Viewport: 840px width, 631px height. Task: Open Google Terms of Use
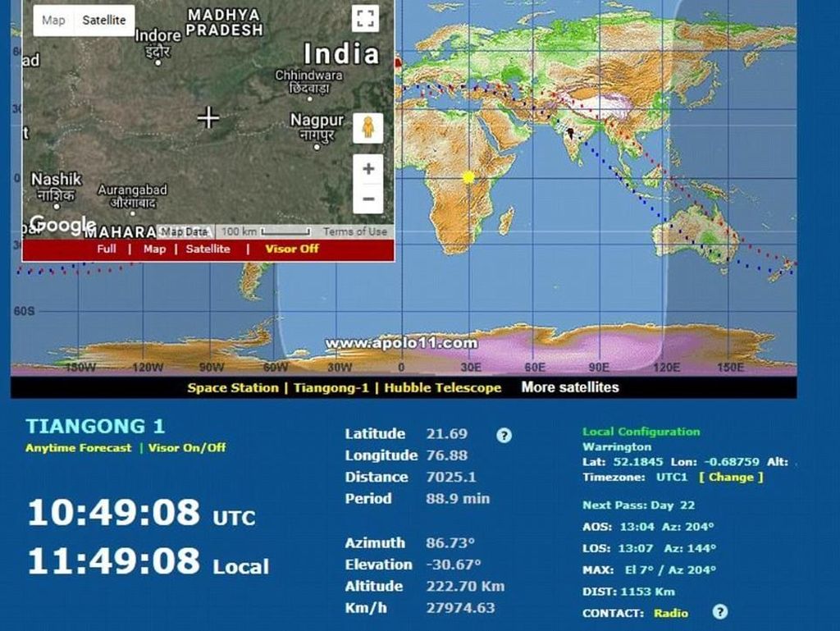[354, 231]
